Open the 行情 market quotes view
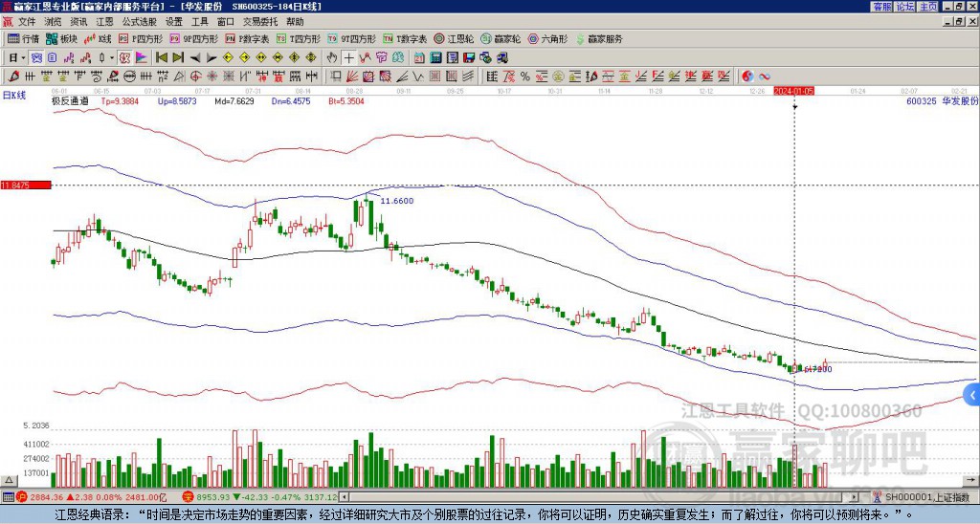The width and height of the screenshot is (980, 524). pyautogui.click(x=23, y=38)
